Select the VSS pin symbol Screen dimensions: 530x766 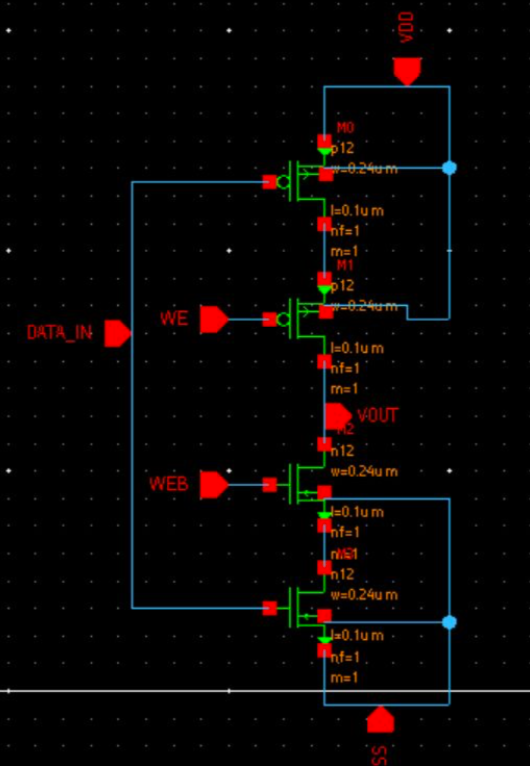(x=381, y=719)
